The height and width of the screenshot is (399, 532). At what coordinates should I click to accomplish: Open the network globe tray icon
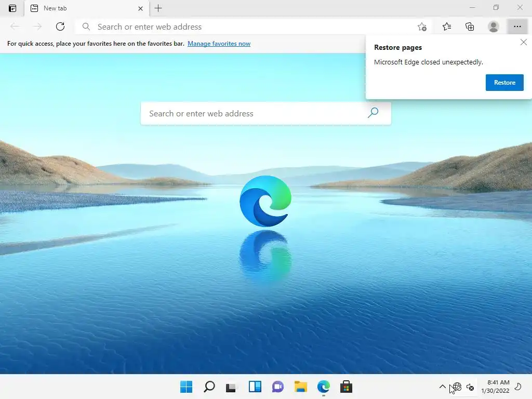457,387
